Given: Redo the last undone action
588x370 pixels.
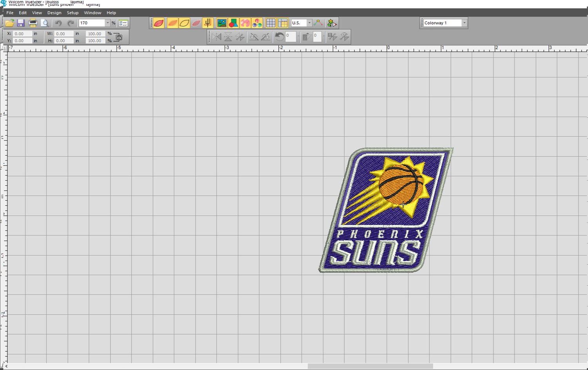Looking at the screenshot, I should (71, 23).
